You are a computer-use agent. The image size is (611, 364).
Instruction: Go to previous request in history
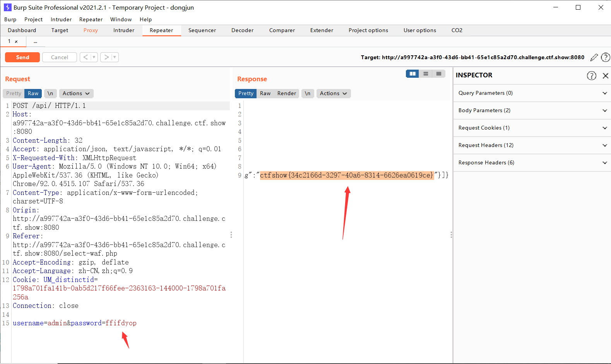(86, 57)
